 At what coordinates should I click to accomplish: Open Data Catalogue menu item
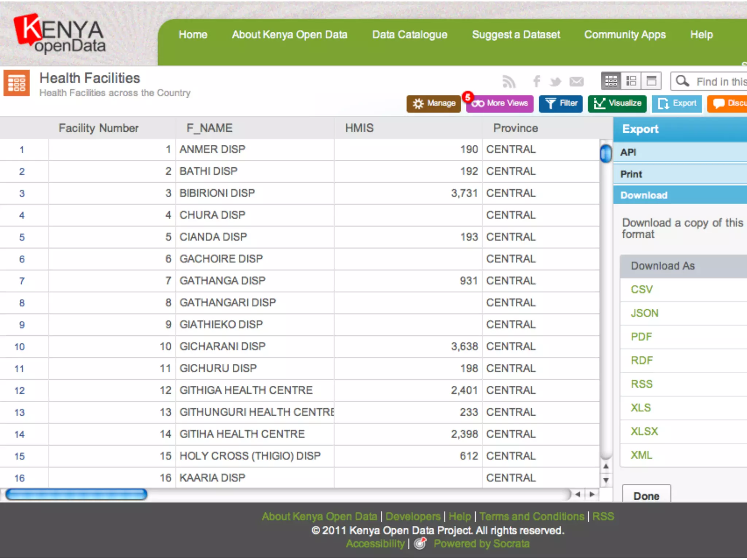coord(410,35)
